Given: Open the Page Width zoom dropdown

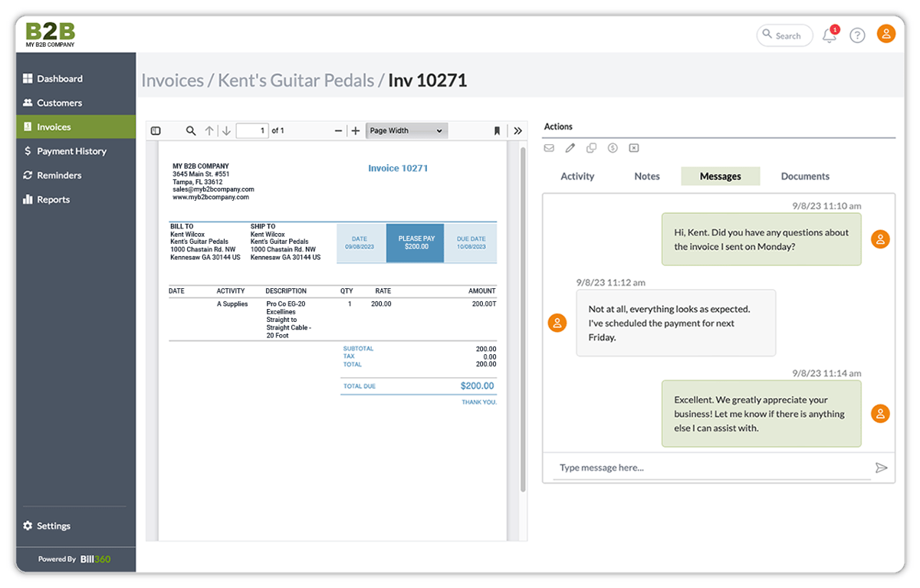Looking at the screenshot, I should pyautogui.click(x=406, y=130).
